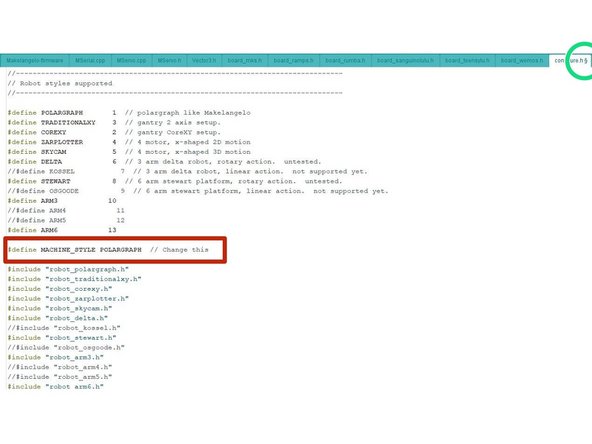Open the MServo.cpp tab
The height and width of the screenshot is (444, 592).
coord(131,60)
